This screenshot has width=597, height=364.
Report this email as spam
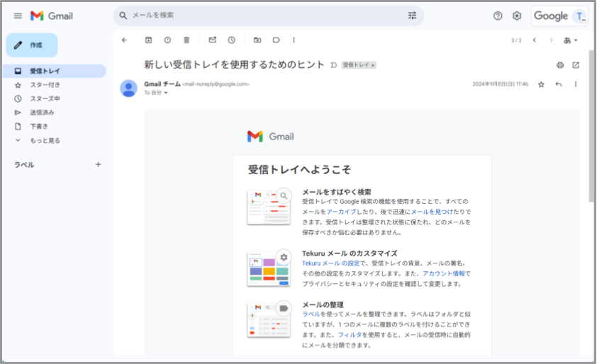[167, 40]
